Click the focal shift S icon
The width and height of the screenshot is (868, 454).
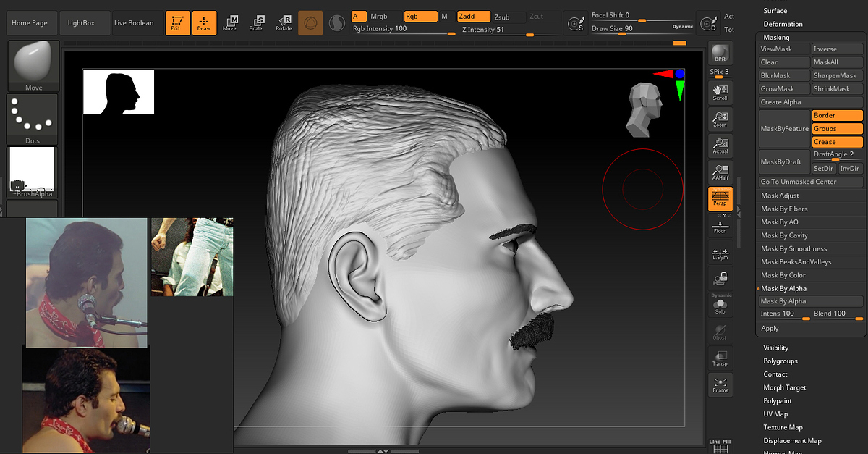point(576,23)
